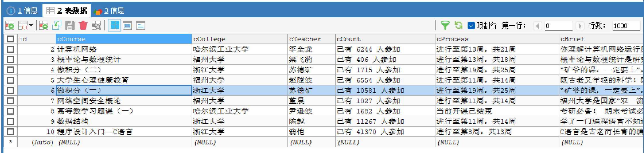Click teacher cell 翁恺
Image resolution: width=644 pixels, height=153 pixels.
[x=311, y=132]
